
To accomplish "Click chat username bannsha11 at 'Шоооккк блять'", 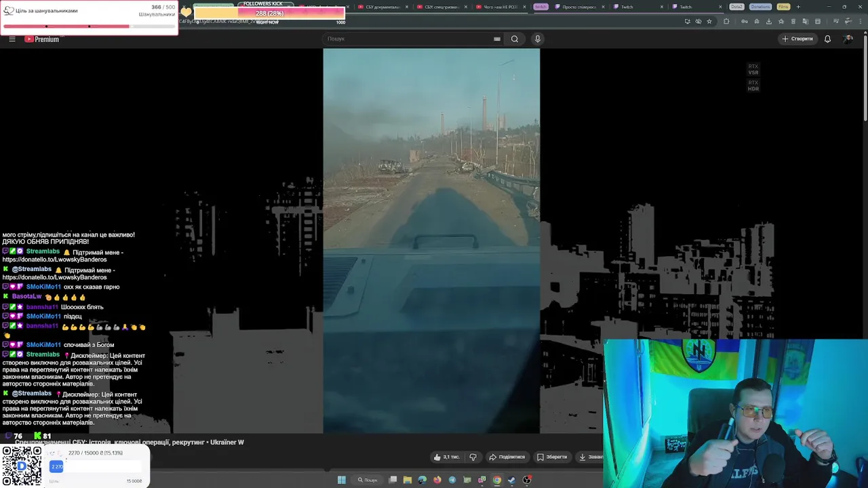I will click(x=42, y=307).
